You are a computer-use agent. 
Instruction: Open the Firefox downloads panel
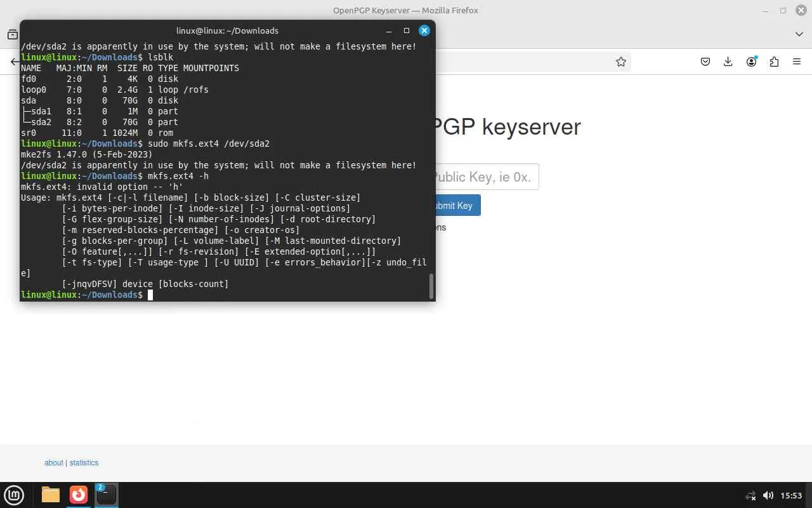[x=728, y=62]
